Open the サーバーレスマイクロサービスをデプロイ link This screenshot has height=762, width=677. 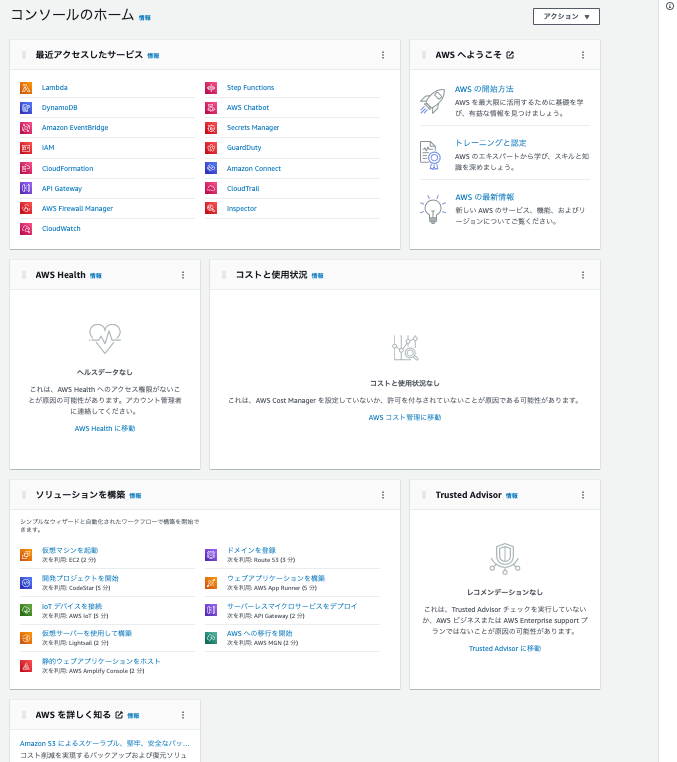click(292, 606)
